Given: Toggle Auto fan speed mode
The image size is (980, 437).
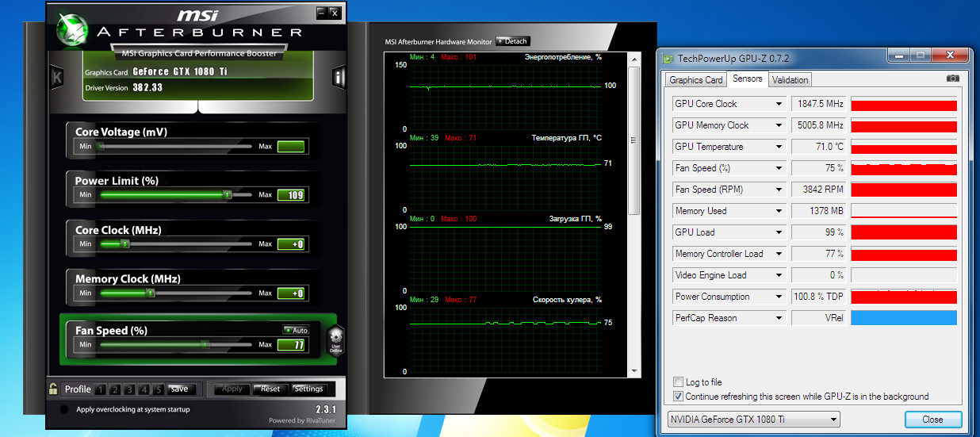Looking at the screenshot, I should pos(297,330).
